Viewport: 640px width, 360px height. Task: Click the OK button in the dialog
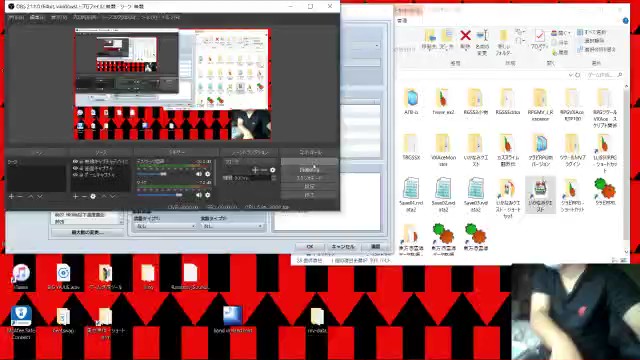(310, 247)
